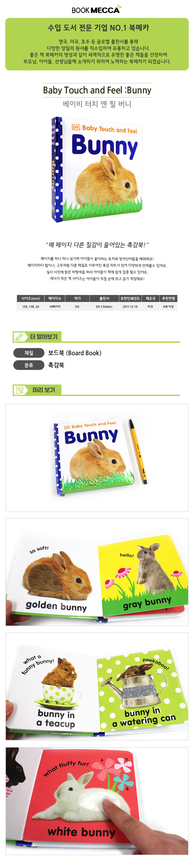Click the pencil icon beside 더 알아보기

[x=20, y=336]
